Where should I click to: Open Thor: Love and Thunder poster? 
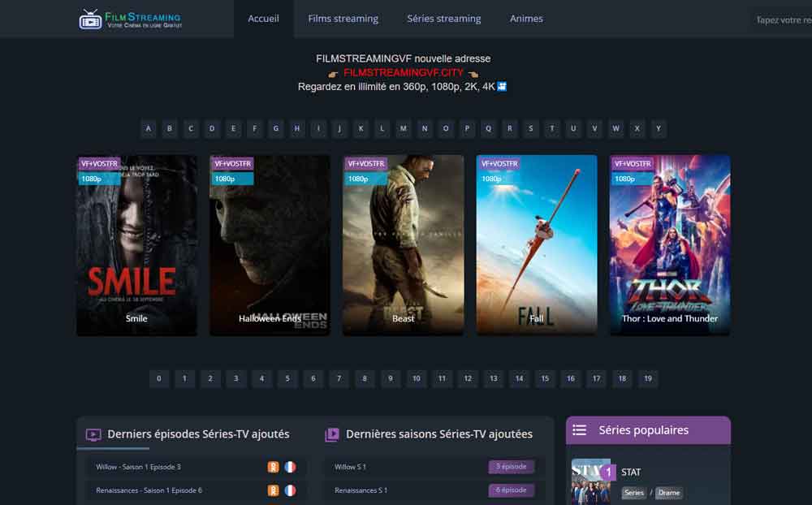point(670,245)
